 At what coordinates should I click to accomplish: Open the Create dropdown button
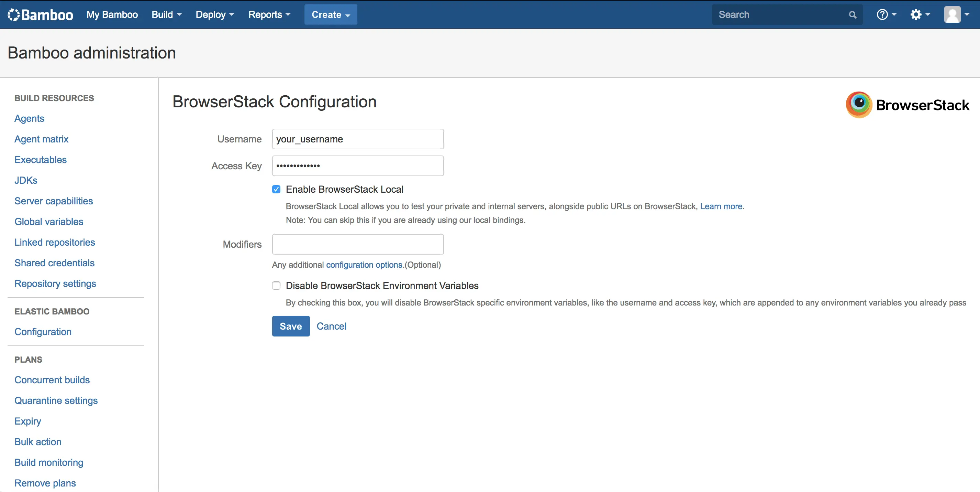[330, 14]
